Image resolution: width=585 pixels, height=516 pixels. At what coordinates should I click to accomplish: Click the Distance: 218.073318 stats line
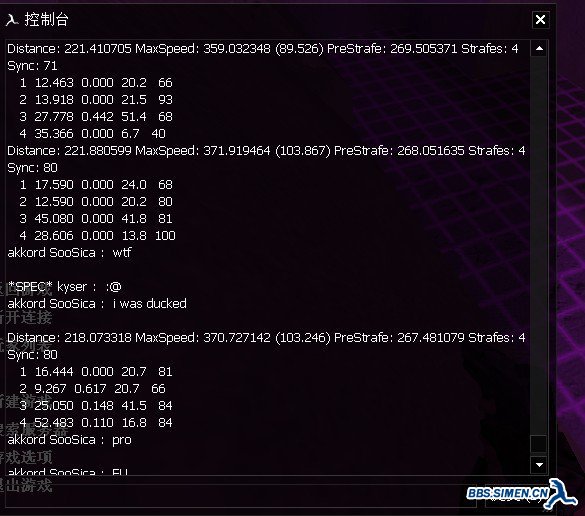[266, 338]
